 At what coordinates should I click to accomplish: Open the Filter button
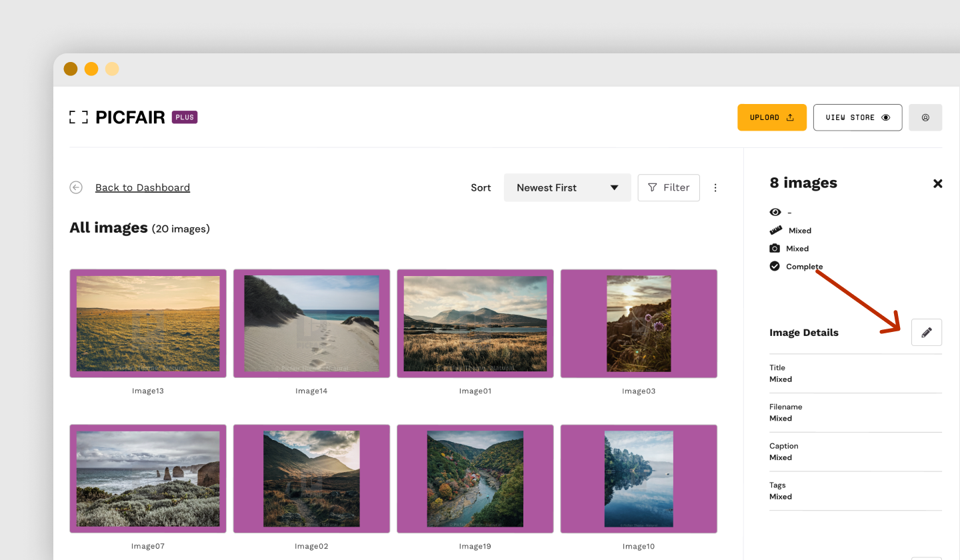[669, 187]
